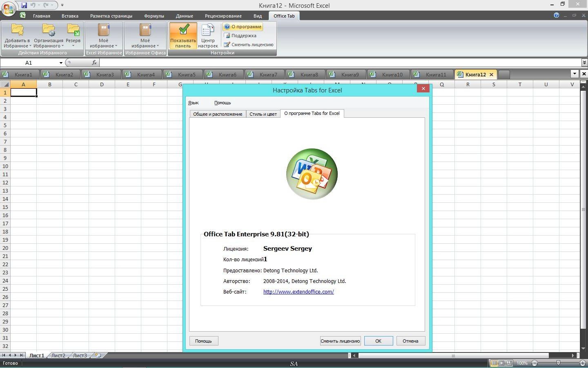Screen dimensions: 588x368
Task: Undo last action in quick access toolbar
Action: pos(33,5)
